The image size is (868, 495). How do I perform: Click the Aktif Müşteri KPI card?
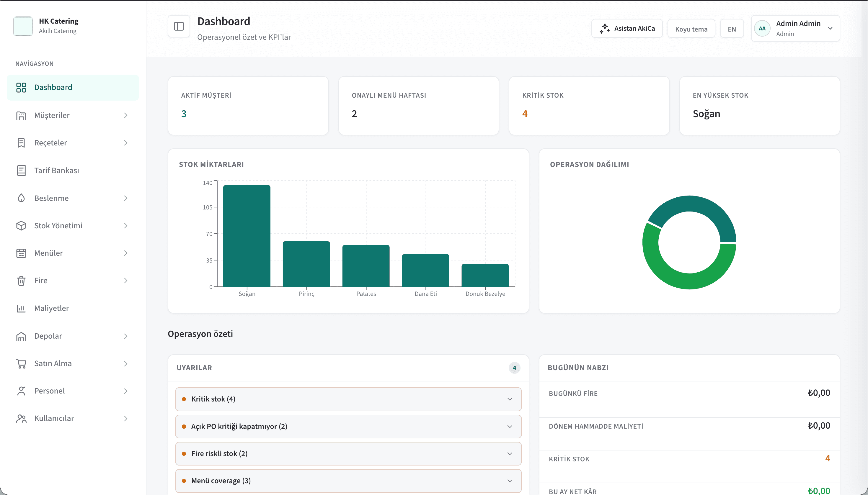coord(248,106)
